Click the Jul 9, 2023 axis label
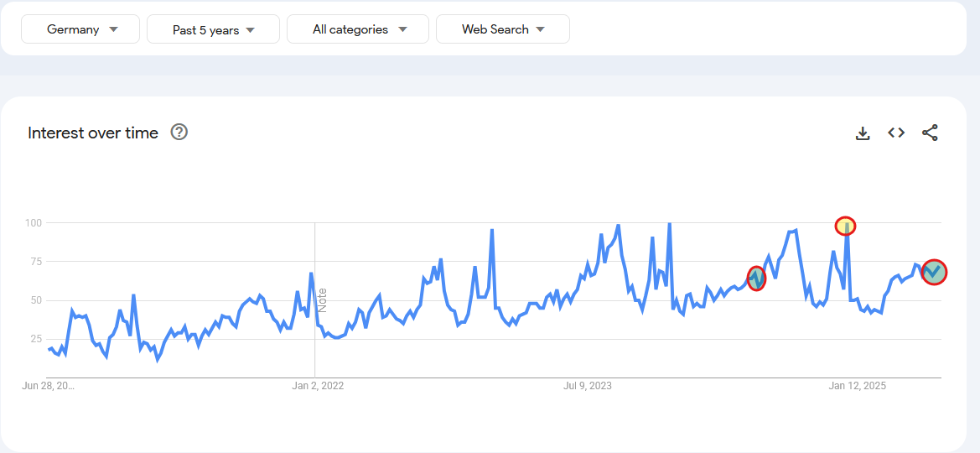 [x=588, y=386]
